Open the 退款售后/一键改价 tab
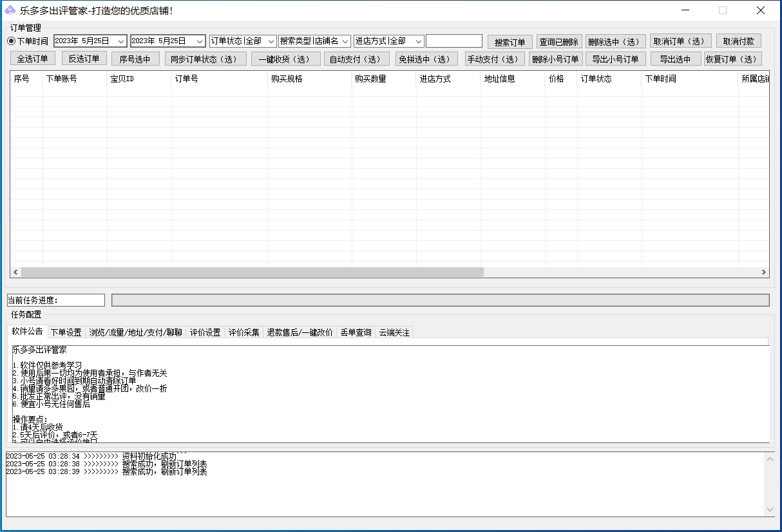Screen dimensions: 782x532 [300, 332]
